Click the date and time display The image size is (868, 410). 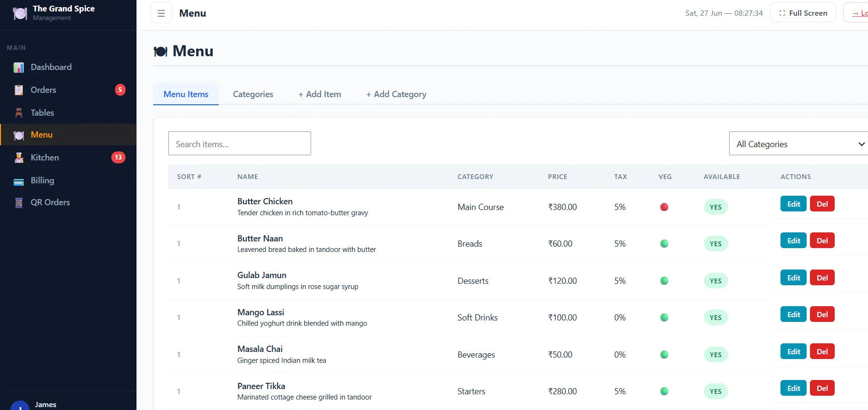724,13
